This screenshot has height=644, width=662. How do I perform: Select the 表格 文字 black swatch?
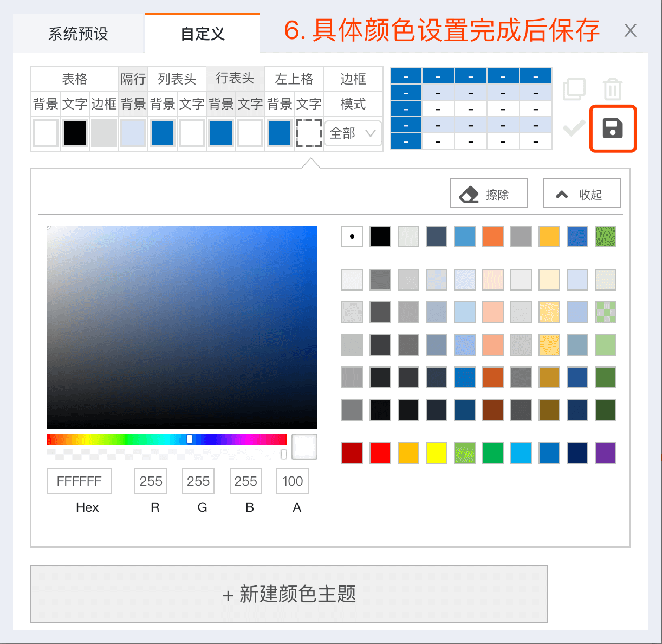tap(75, 133)
